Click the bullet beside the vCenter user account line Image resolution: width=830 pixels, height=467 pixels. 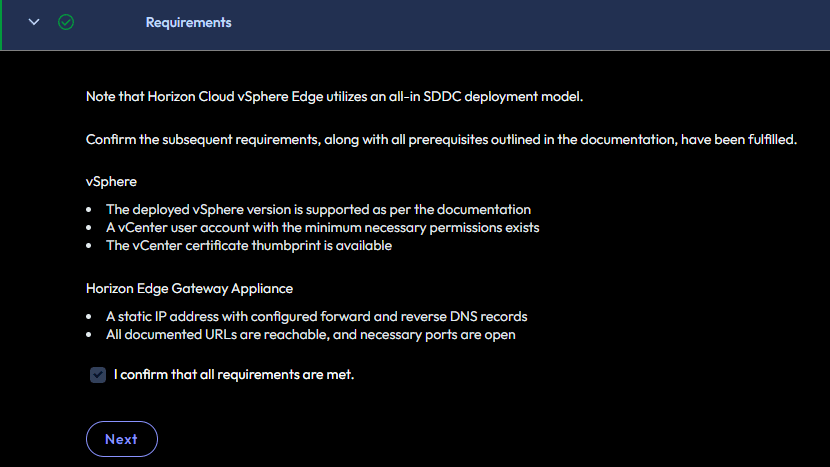(90, 228)
